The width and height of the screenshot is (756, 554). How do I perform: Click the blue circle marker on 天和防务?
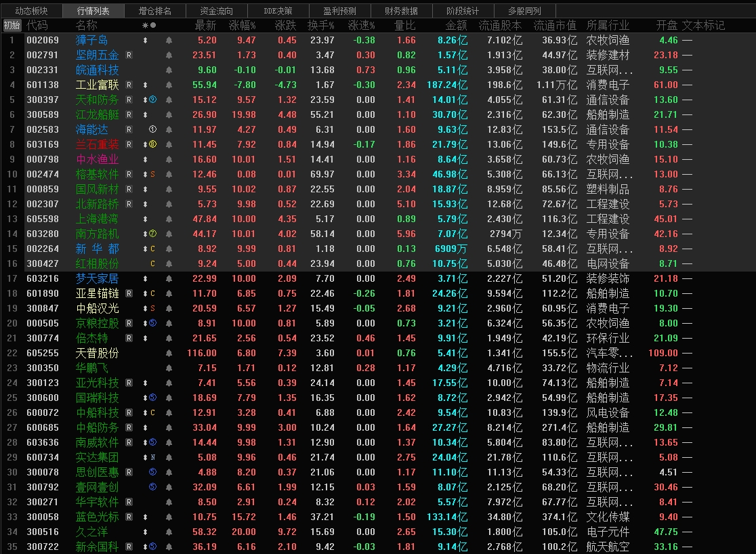coord(153,100)
